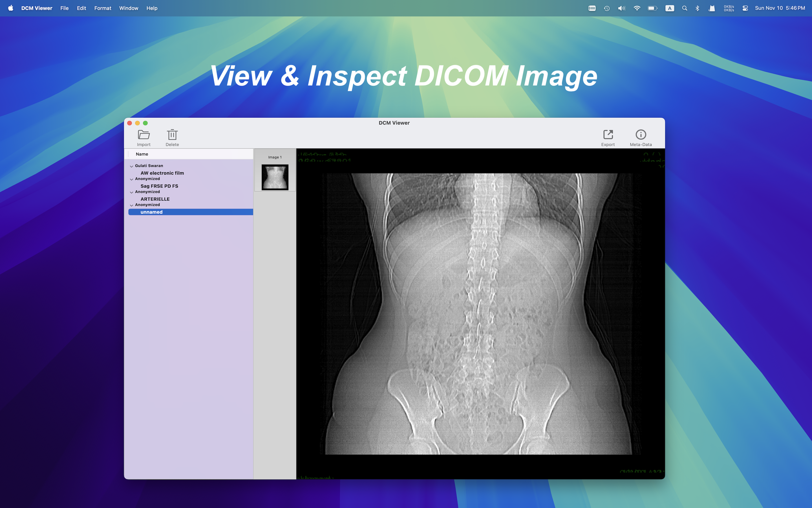The image size is (812, 508).
Task: Click the Delete trash icon
Action: [172, 134]
